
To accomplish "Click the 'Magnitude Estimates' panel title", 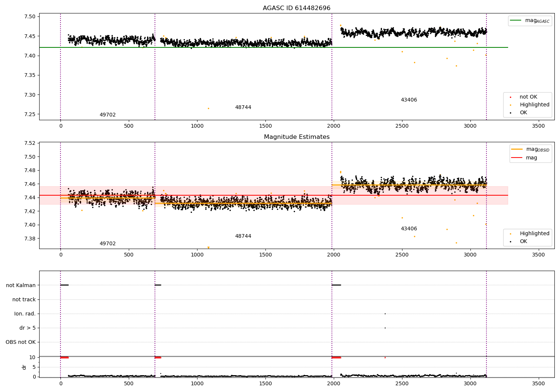I will [x=296, y=137].
